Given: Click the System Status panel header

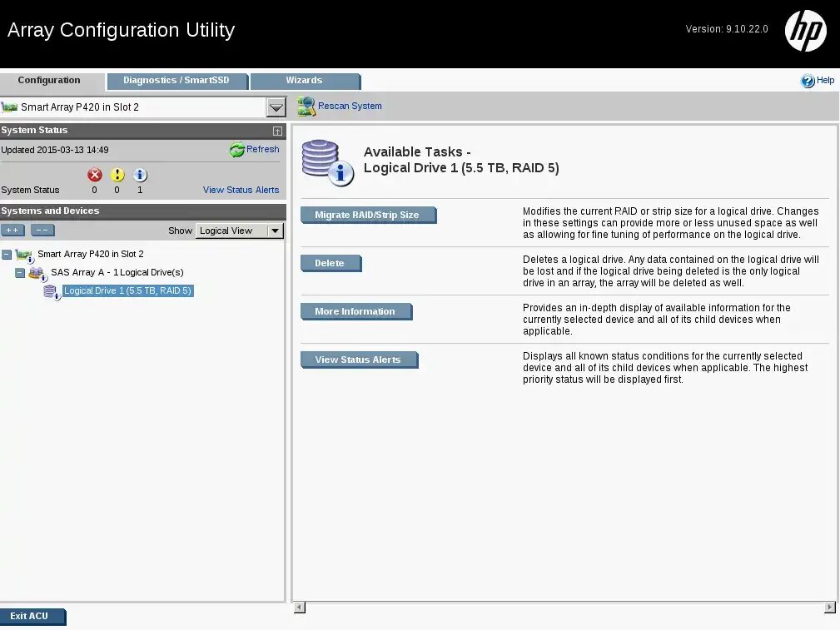Looking at the screenshot, I should 142,130.
